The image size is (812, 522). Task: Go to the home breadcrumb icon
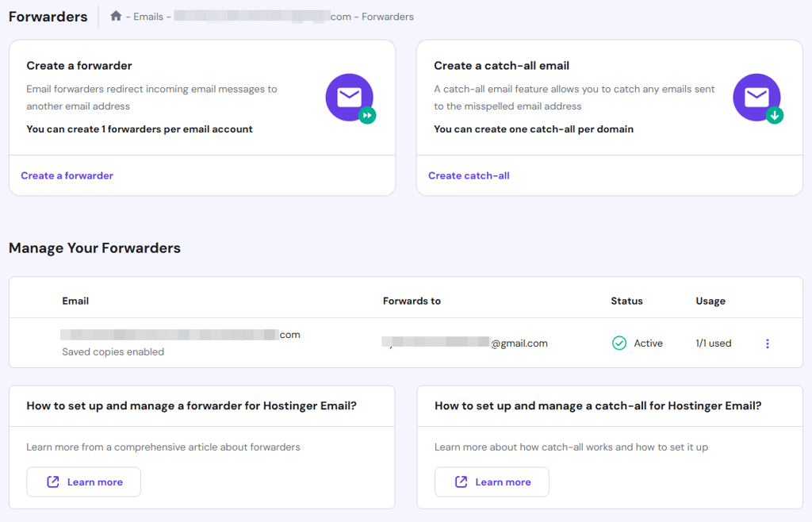(x=116, y=16)
